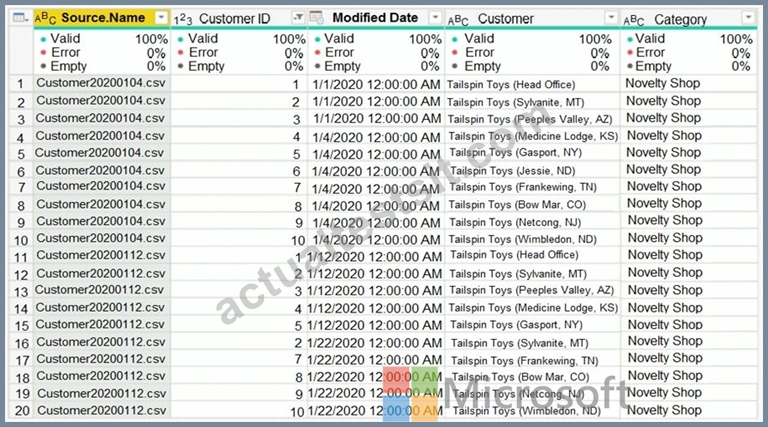
Task: Click Novelty Shop category in row 20
Action: tap(664, 410)
